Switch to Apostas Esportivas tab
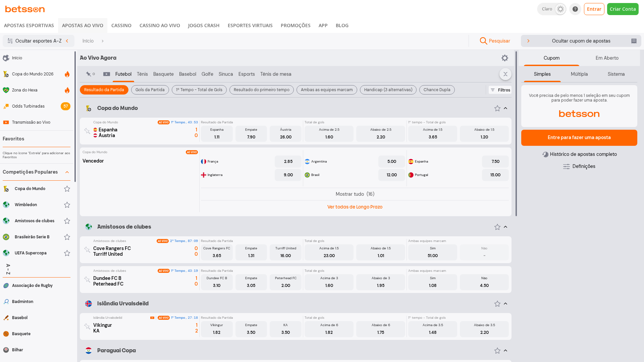Image resolution: width=644 pixels, height=362 pixels. (29, 25)
